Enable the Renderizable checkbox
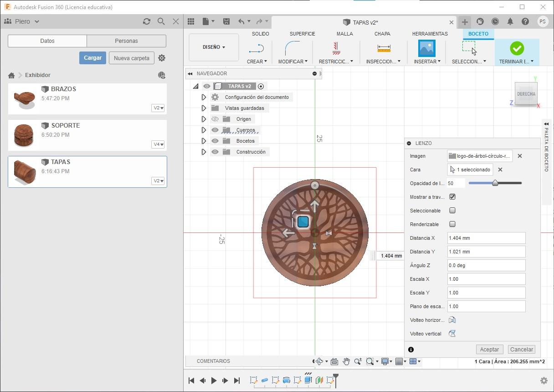This screenshot has height=392, width=554. pyautogui.click(x=452, y=224)
